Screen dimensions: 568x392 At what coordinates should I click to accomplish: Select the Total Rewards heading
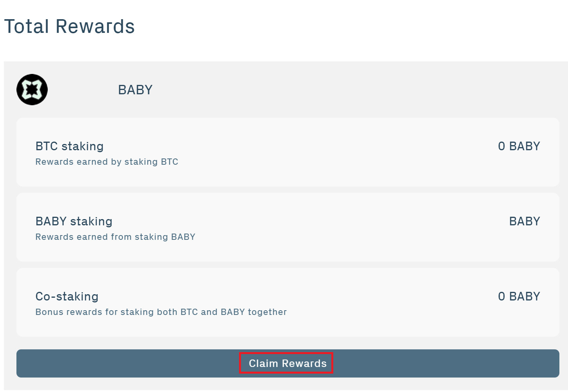(69, 26)
